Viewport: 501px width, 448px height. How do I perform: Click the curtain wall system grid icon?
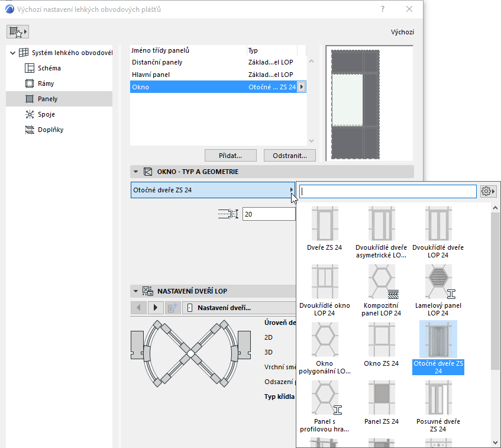coord(24,53)
